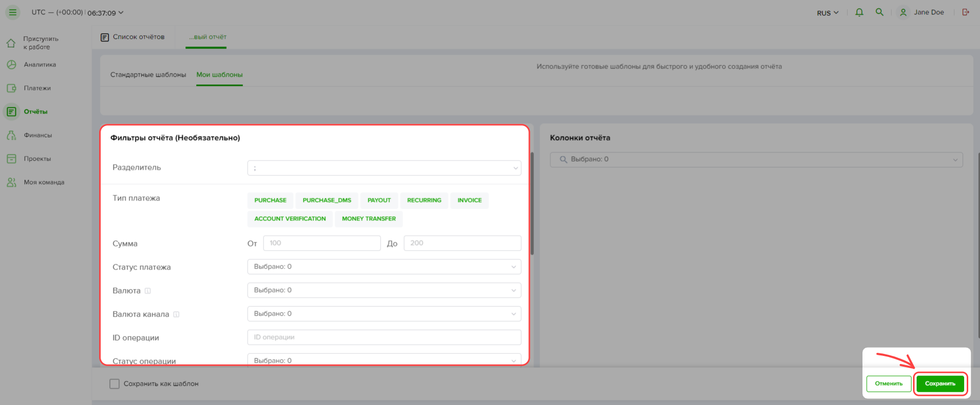Click the info icon next to Валюта канала
980x405 pixels.
176,314
